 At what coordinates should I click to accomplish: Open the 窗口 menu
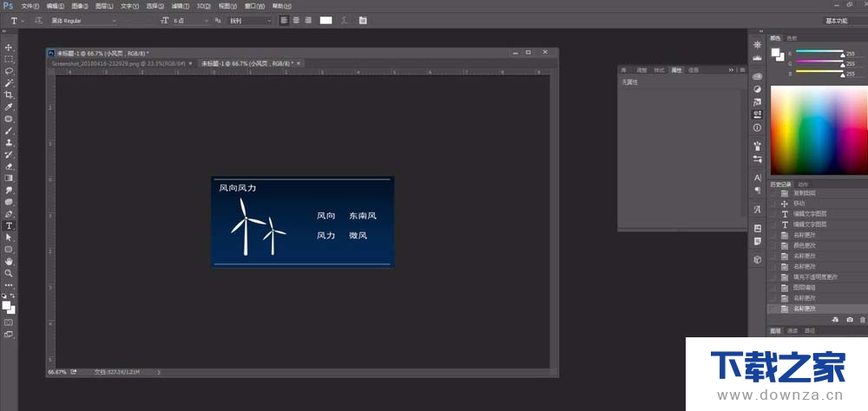pyautogui.click(x=255, y=6)
